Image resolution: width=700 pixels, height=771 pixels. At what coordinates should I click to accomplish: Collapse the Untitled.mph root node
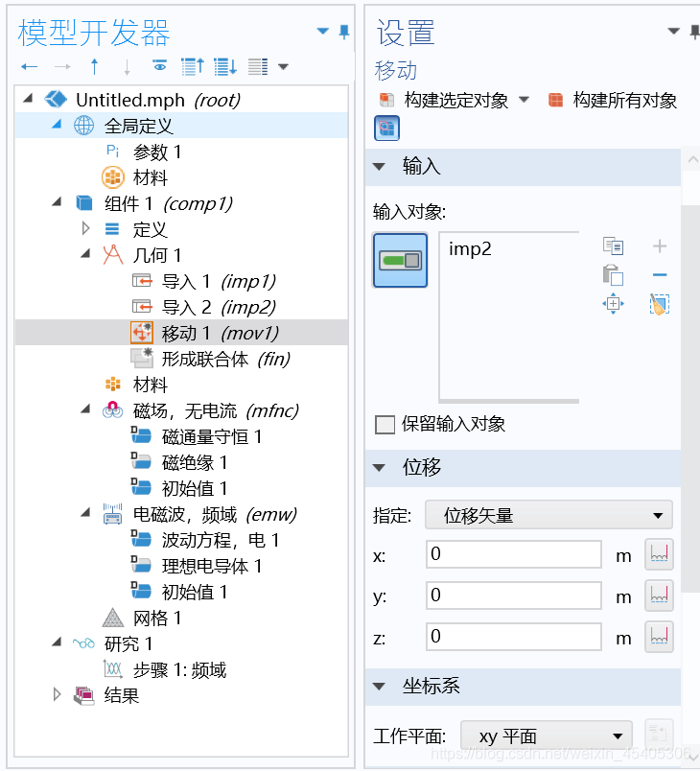28,99
